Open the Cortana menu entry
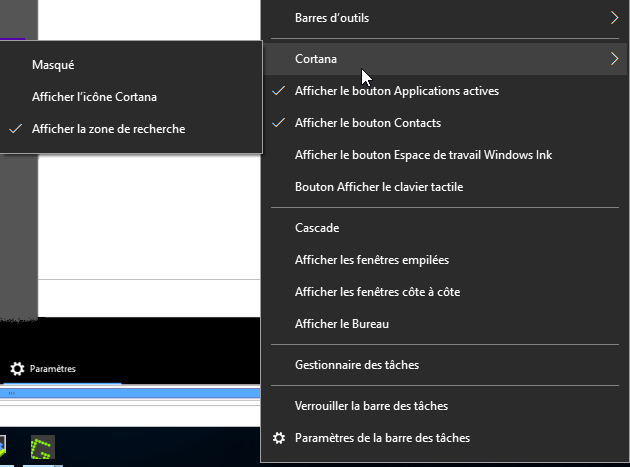Viewport: 630px width, 467px height. [316, 59]
